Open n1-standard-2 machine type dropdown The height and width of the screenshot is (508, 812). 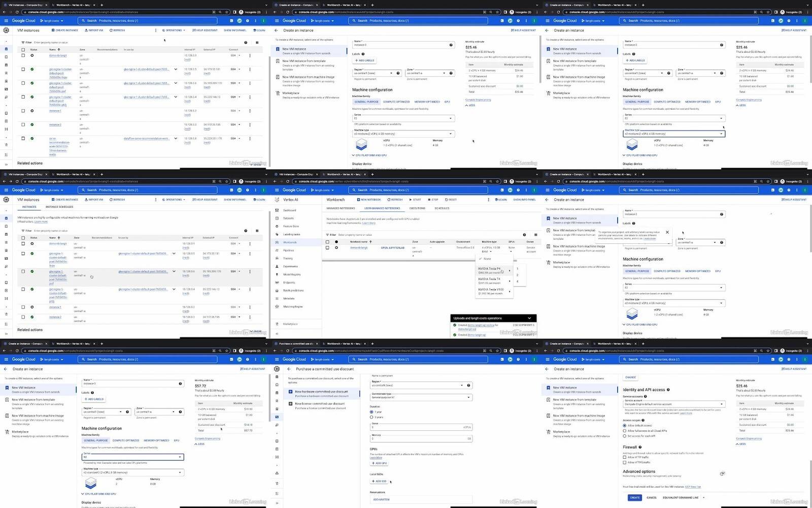[x=132, y=472]
